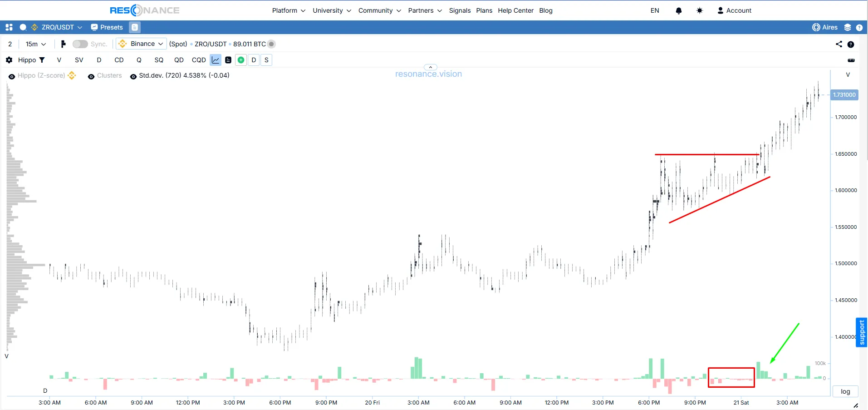868x410 pixels.
Task: Click the layers icon next to Aires
Action: (x=848, y=27)
